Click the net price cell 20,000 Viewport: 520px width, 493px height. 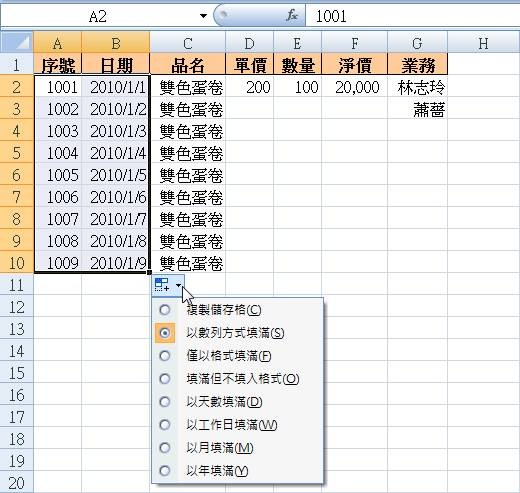[x=354, y=86]
